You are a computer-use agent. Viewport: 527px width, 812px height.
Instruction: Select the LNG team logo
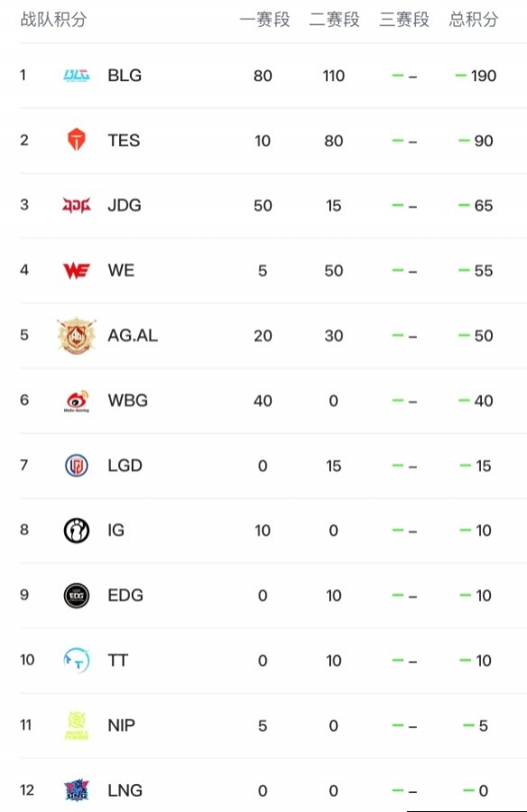pyautogui.click(x=76, y=790)
